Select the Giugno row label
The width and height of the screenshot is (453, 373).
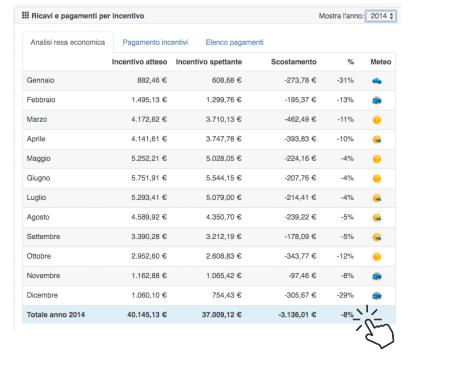[x=38, y=178]
